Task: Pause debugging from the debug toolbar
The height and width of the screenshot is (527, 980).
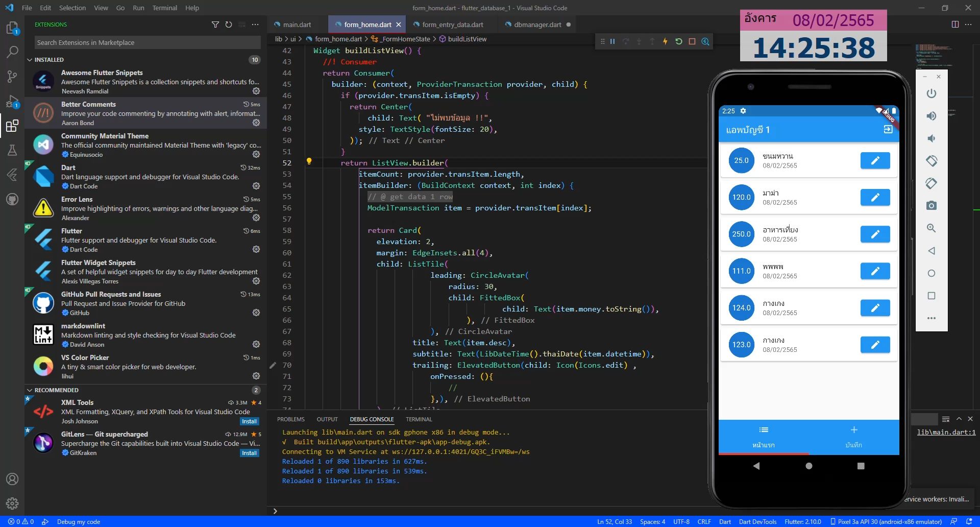Action: click(x=612, y=41)
